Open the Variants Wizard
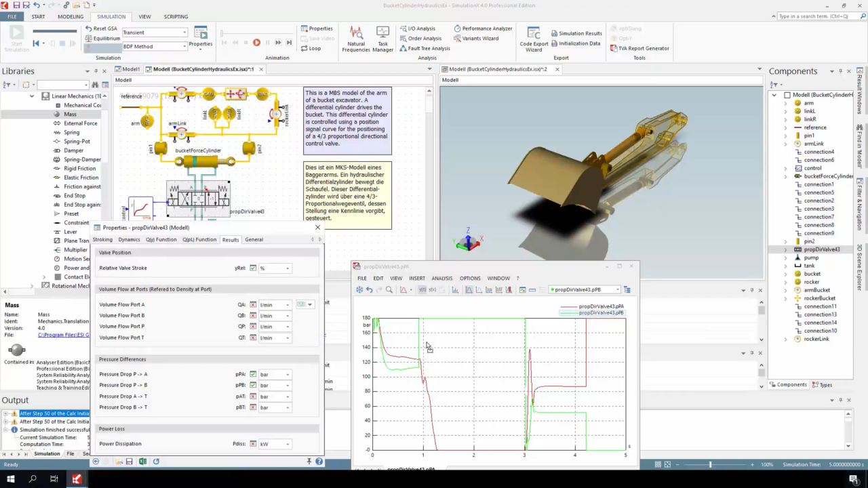Screen dimensions: 868x488 click(476, 38)
